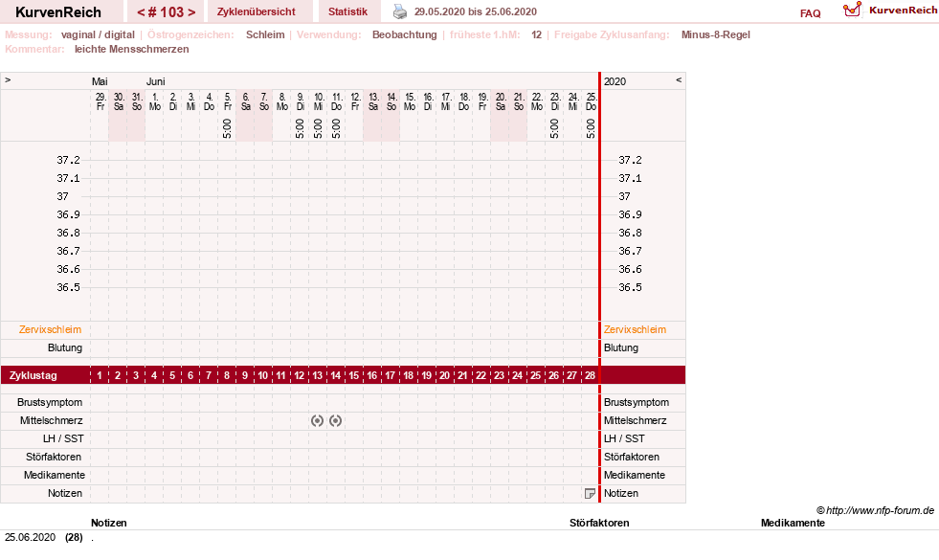Click cycle day 1 in Zyklustag row
The image size is (939, 560).
(x=100, y=375)
